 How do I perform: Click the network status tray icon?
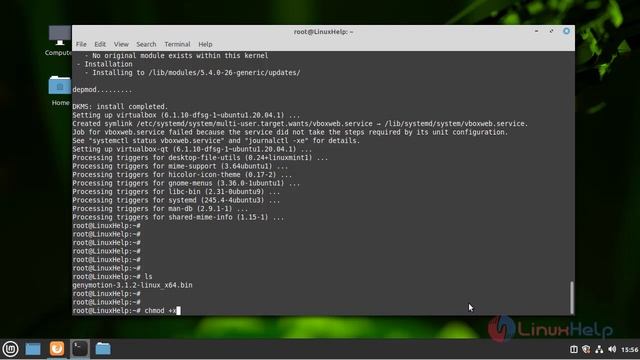599,349
